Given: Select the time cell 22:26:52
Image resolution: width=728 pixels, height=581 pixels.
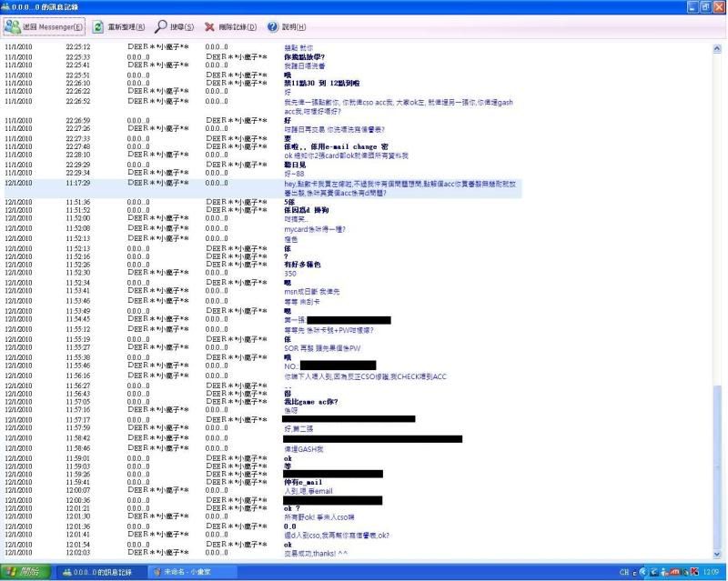Looking at the screenshot, I should [78, 102].
